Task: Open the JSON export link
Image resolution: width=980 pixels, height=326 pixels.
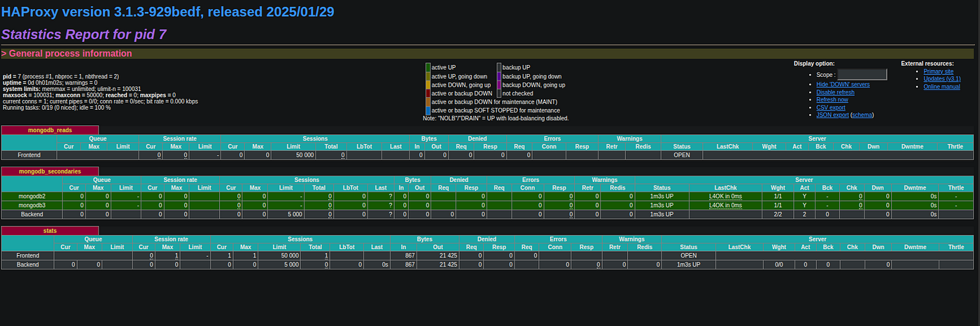Action: tap(832, 115)
